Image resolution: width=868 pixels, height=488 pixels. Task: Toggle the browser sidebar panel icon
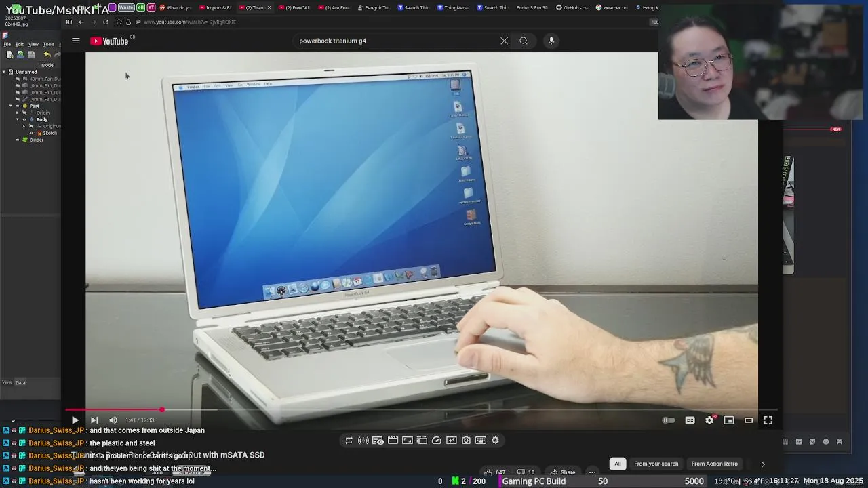pyautogui.click(x=68, y=22)
